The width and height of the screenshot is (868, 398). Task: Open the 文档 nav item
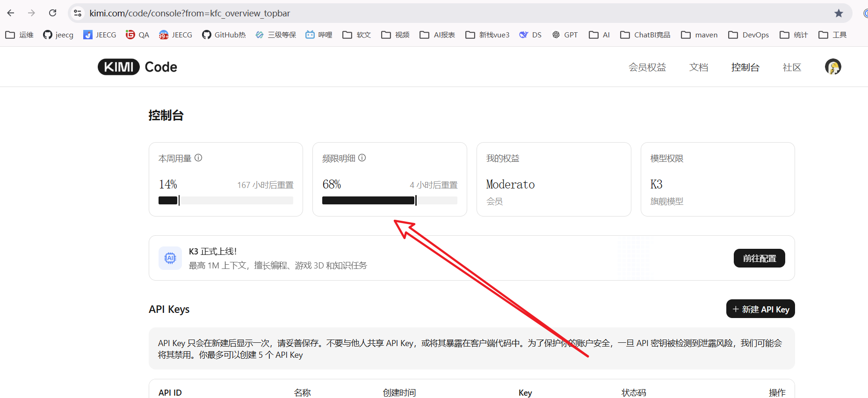pos(699,67)
